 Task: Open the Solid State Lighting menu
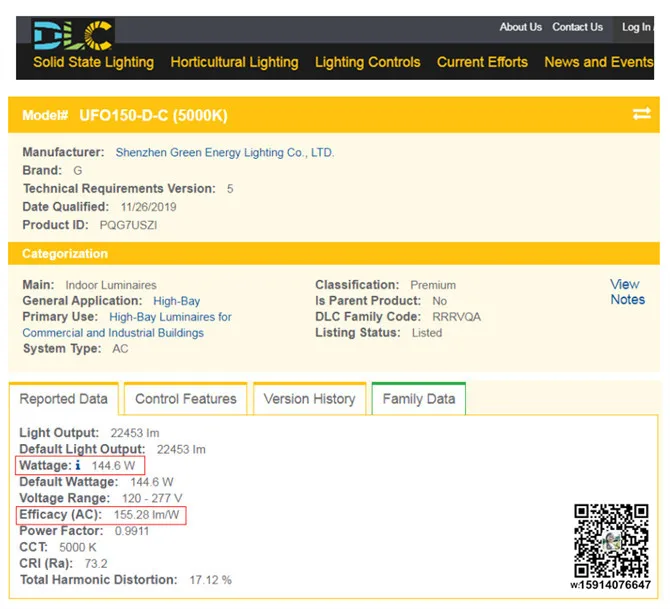point(93,62)
